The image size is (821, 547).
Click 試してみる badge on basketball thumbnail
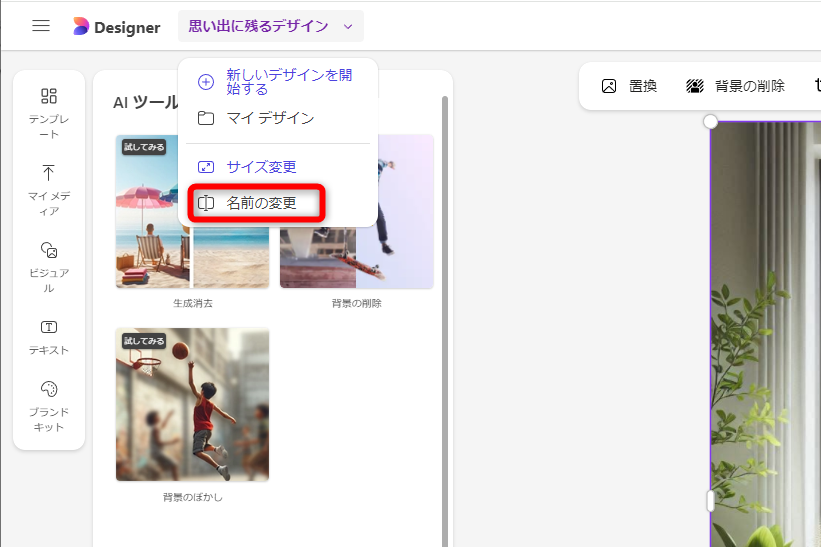click(144, 341)
